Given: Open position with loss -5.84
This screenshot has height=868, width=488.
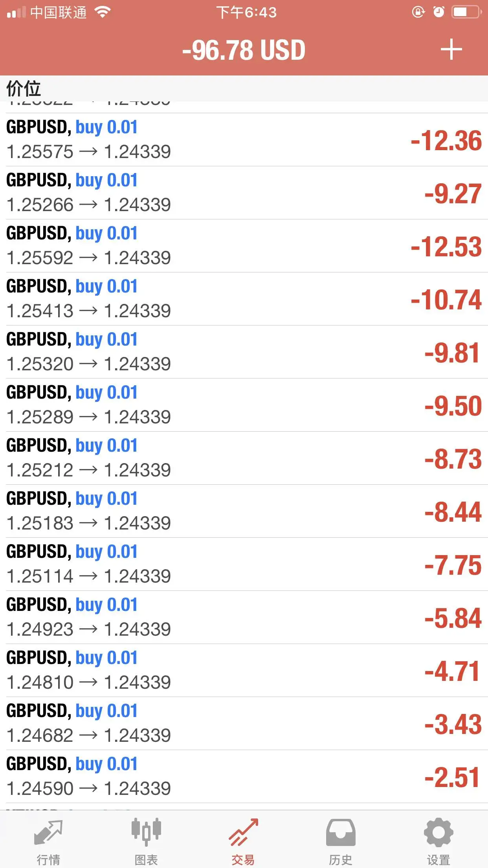Looking at the screenshot, I should tap(244, 618).
